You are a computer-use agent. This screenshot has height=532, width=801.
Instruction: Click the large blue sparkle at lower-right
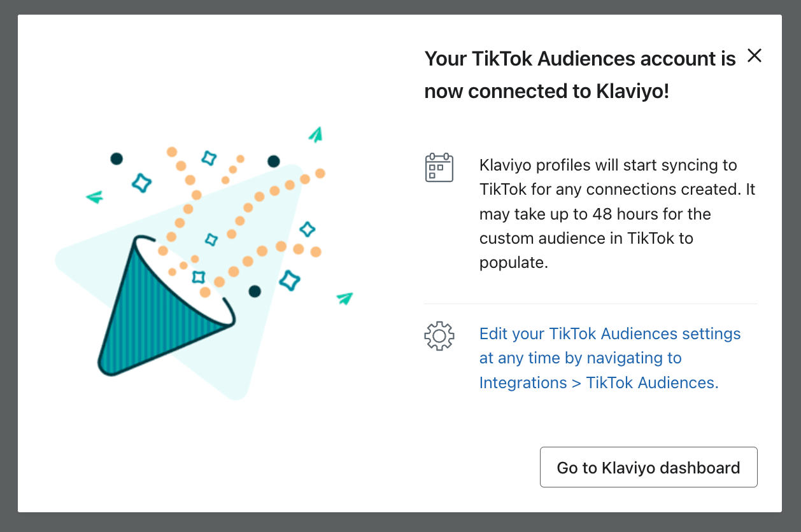(x=290, y=280)
